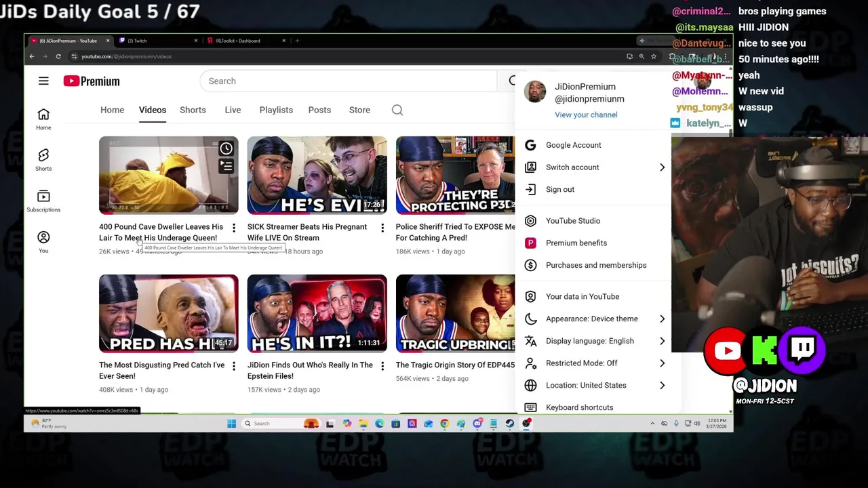Switch to the channel Live tab

[x=233, y=110]
